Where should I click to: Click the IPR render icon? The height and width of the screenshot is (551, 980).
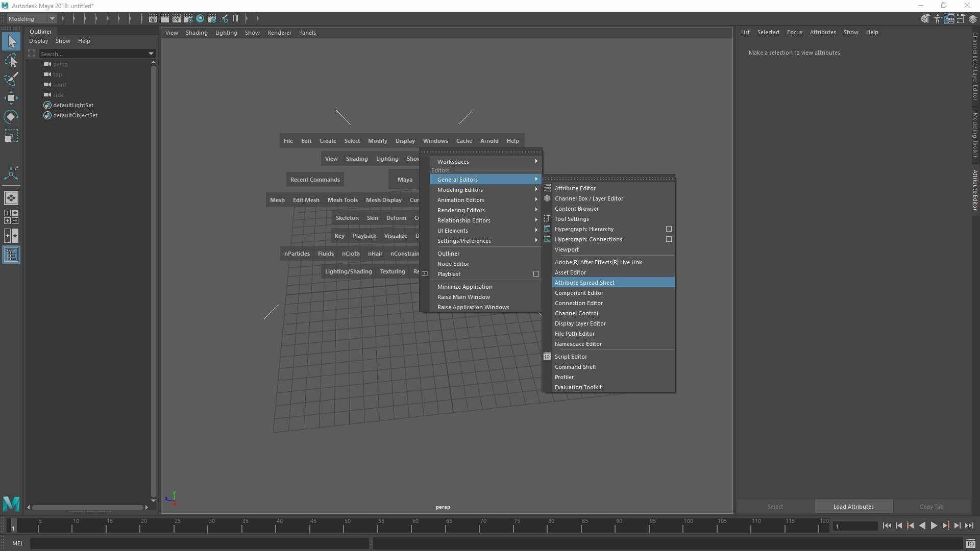pyautogui.click(x=177, y=19)
